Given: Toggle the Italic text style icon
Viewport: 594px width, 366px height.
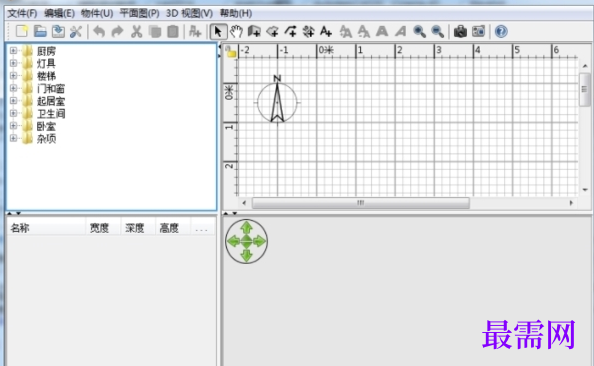Looking at the screenshot, I should pos(400,31).
